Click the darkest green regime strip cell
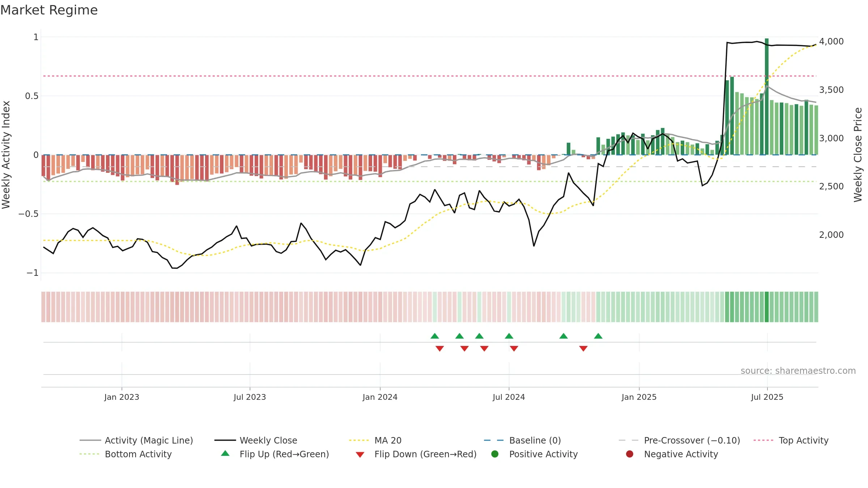This screenshot has width=868, height=488. tap(767, 307)
